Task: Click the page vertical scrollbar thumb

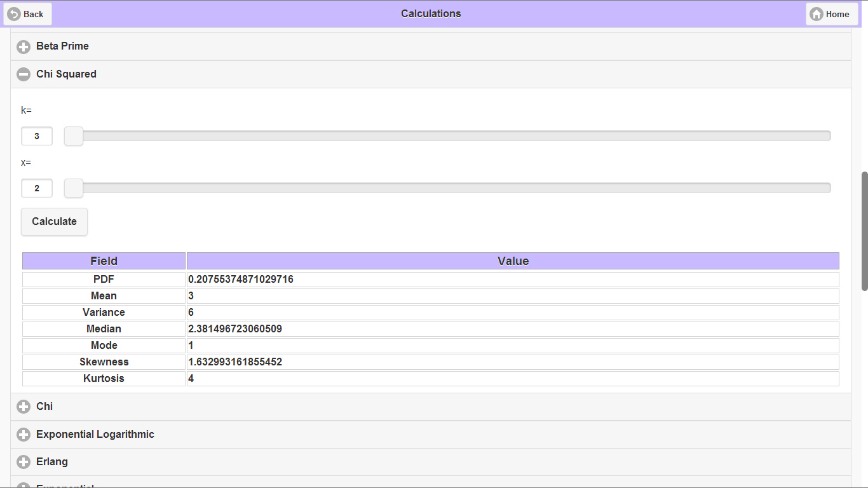Action: tap(864, 231)
